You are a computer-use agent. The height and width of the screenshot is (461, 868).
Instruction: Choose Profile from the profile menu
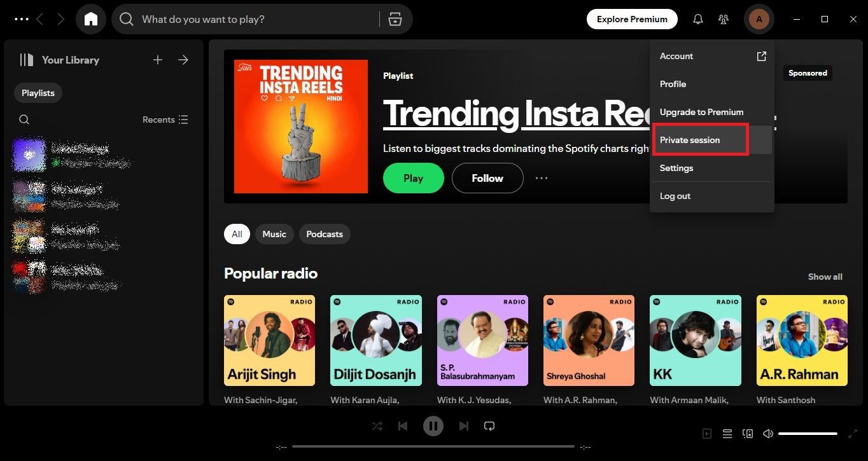pyautogui.click(x=712, y=84)
